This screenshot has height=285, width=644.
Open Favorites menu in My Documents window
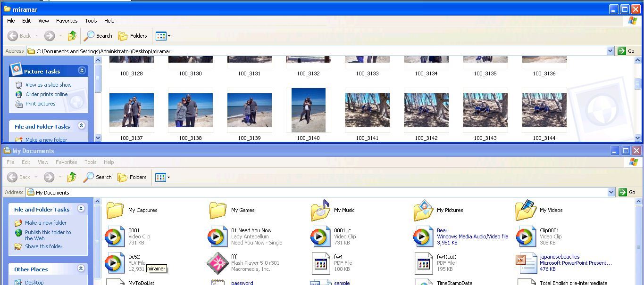click(67, 162)
